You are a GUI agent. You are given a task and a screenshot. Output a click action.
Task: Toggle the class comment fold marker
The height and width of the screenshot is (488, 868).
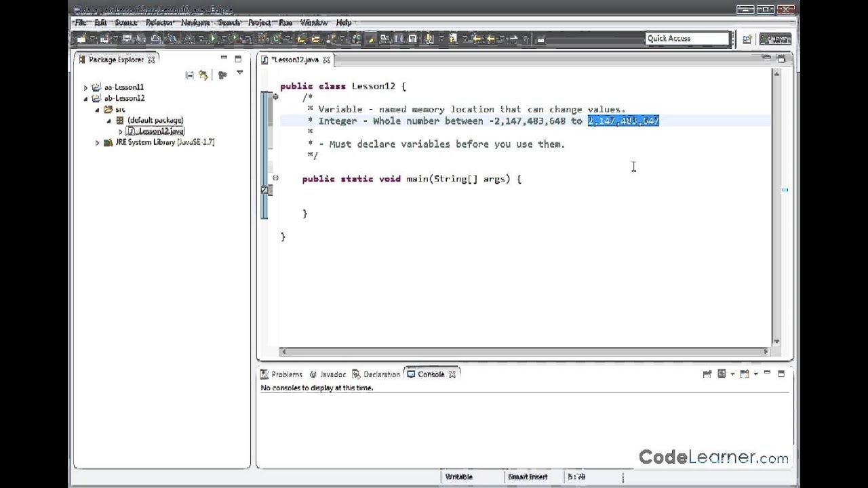tap(275, 97)
